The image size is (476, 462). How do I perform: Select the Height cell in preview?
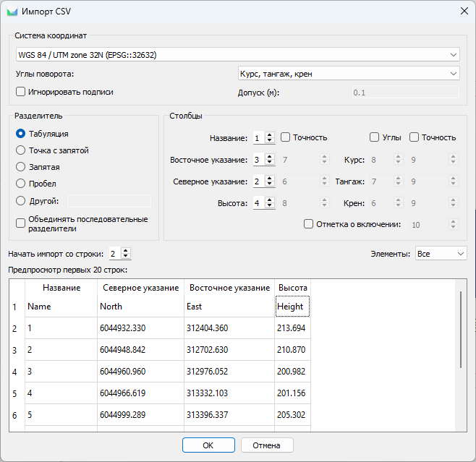click(293, 307)
